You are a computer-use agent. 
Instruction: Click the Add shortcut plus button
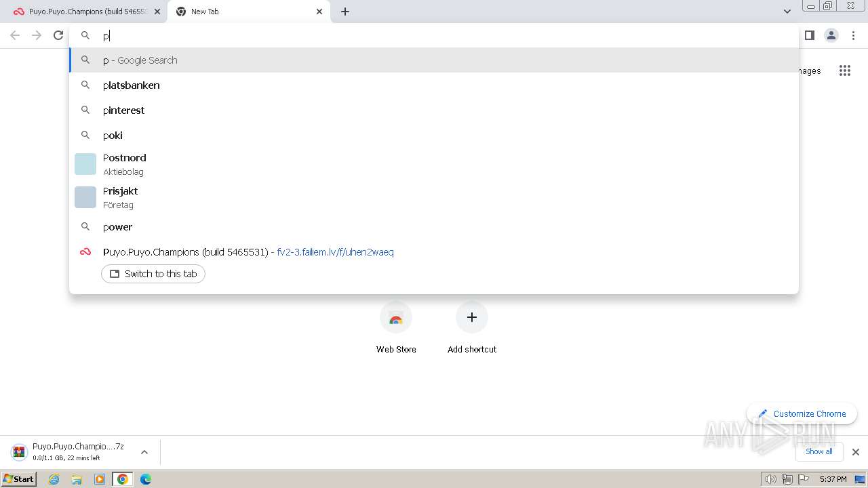coord(472,317)
